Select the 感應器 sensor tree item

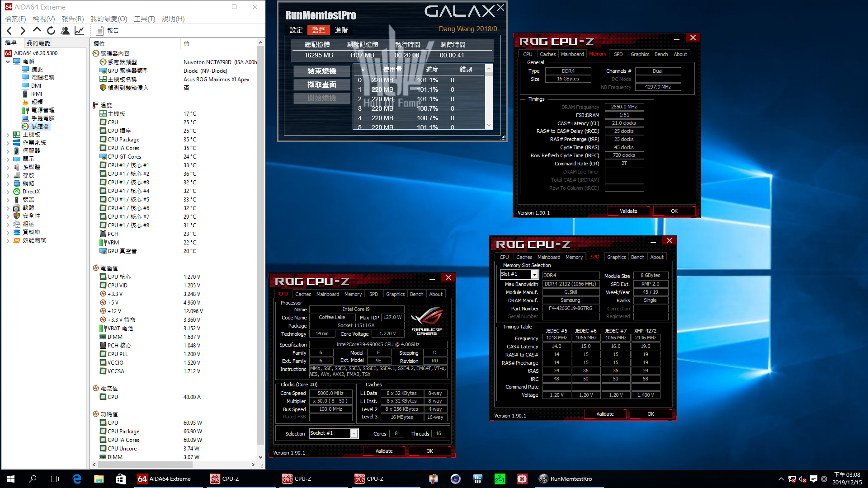(40, 127)
